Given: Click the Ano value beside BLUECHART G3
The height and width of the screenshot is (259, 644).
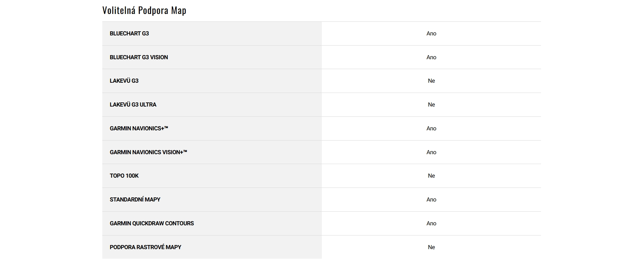Looking at the screenshot, I should (431, 33).
